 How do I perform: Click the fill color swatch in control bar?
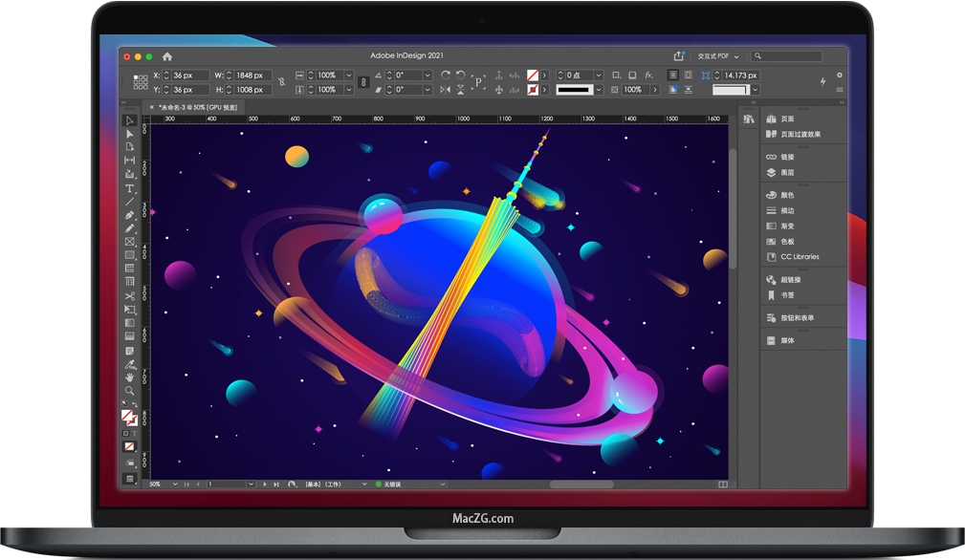click(x=533, y=75)
